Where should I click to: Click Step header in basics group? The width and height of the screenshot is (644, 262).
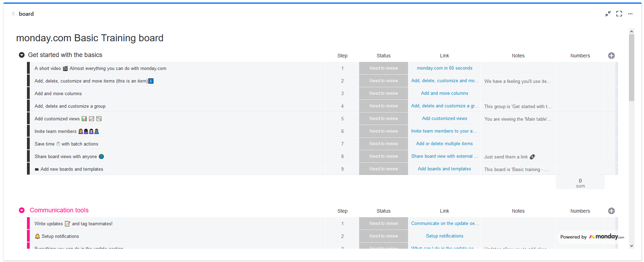[342, 56]
